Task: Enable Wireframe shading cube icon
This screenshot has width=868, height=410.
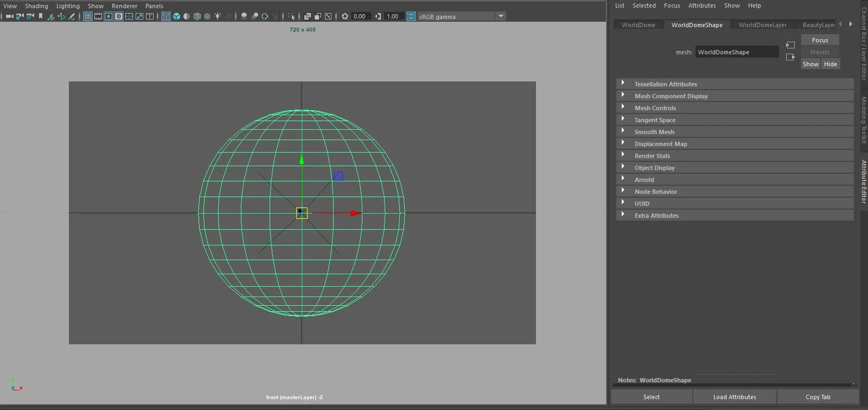Action: (167, 16)
